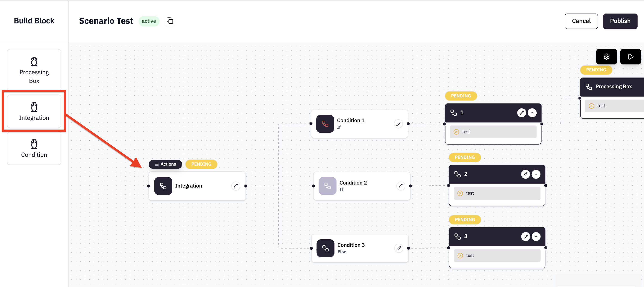
Task: Collapse processing box 1 with the chevron
Action: [532, 113]
